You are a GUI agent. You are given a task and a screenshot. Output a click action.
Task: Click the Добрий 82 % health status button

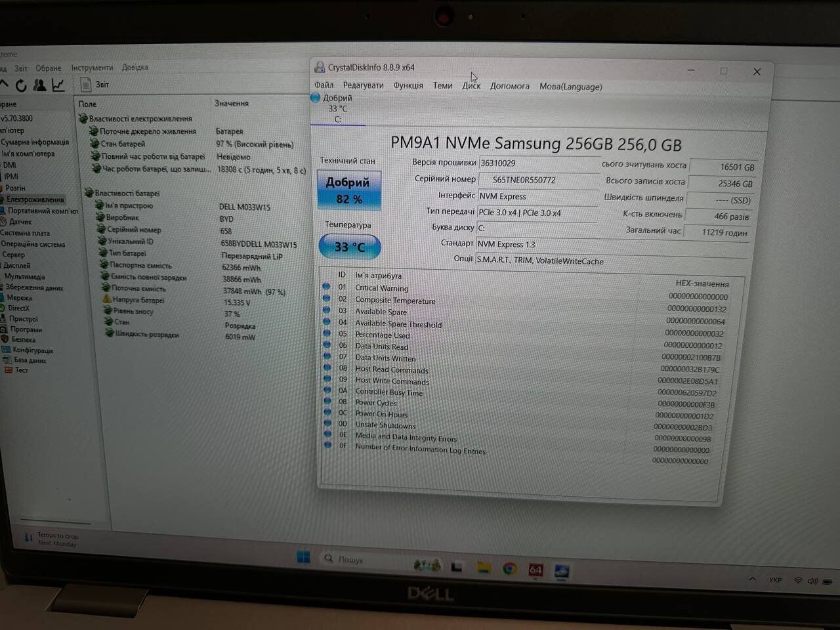348,190
